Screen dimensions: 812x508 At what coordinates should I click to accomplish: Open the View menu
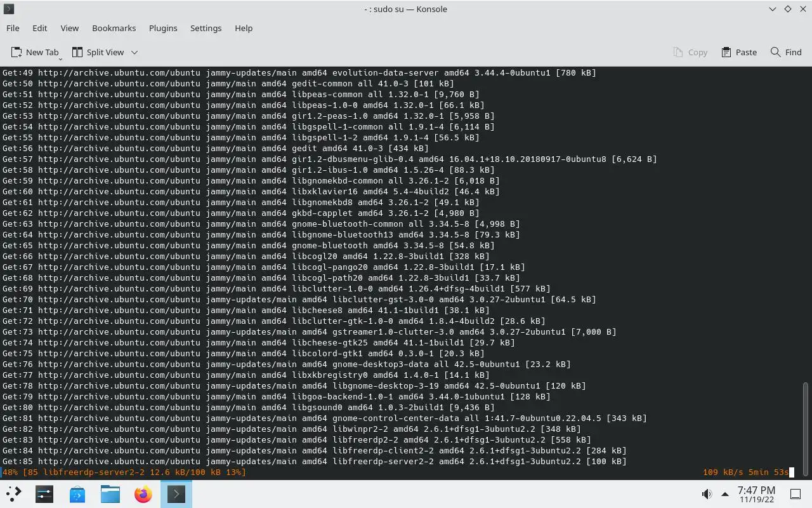coord(69,28)
